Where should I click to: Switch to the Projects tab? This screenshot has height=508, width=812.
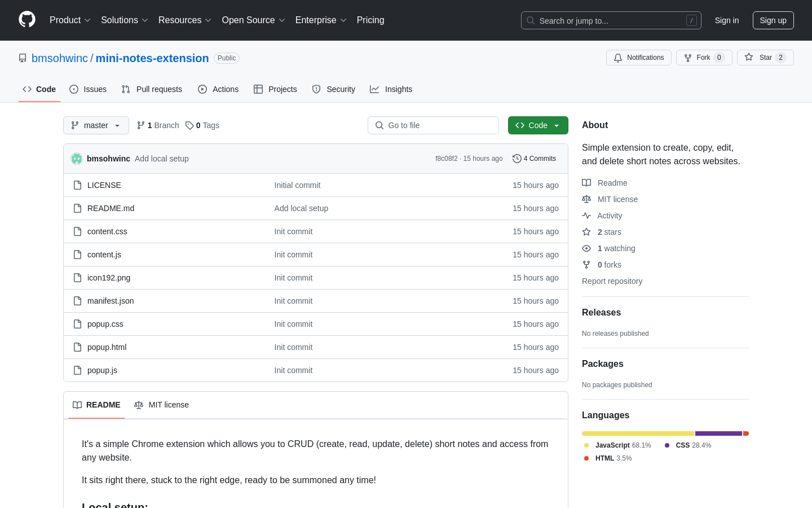275,89
